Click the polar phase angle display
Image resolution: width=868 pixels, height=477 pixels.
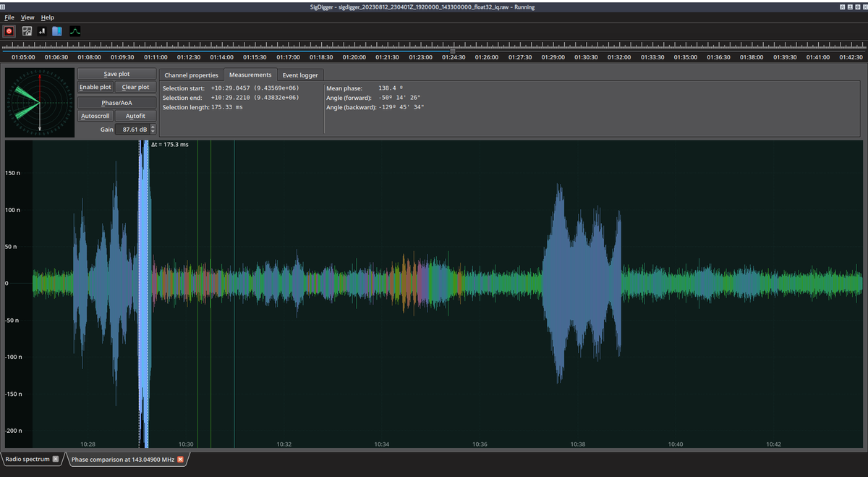40,102
